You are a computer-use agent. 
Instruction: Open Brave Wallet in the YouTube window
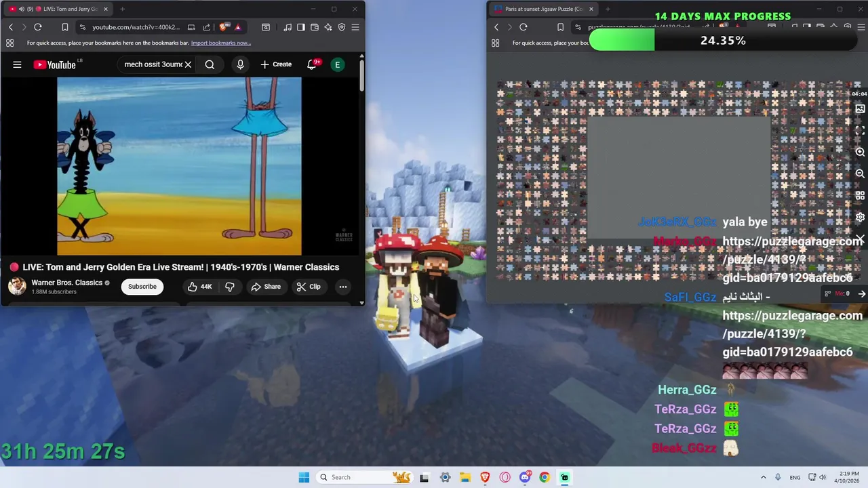[315, 27]
